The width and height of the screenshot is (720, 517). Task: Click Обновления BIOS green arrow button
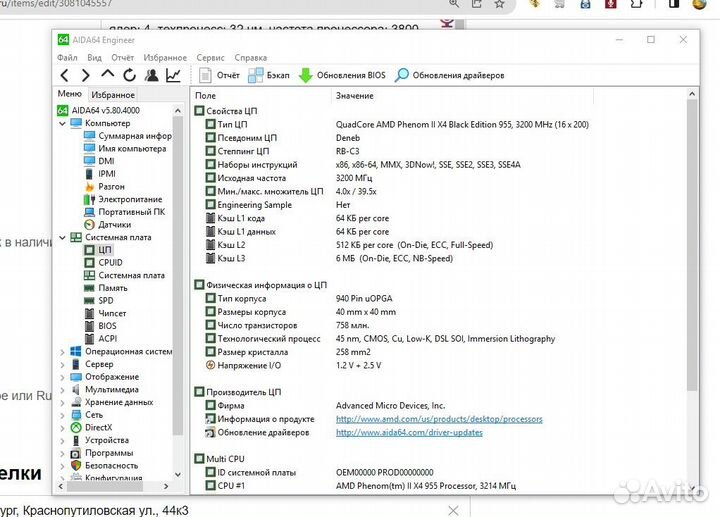[341, 75]
